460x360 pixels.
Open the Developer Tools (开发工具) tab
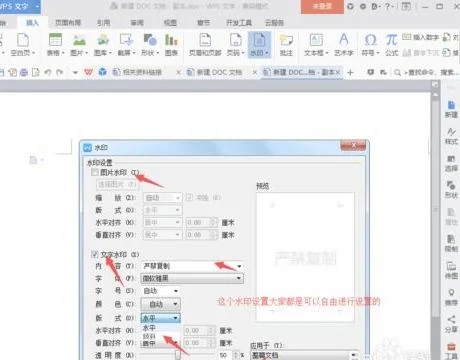239,23
